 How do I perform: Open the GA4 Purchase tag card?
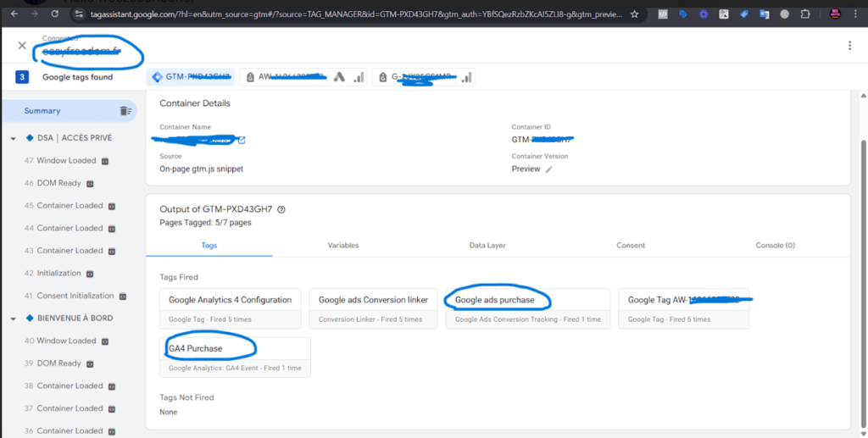pos(236,358)
